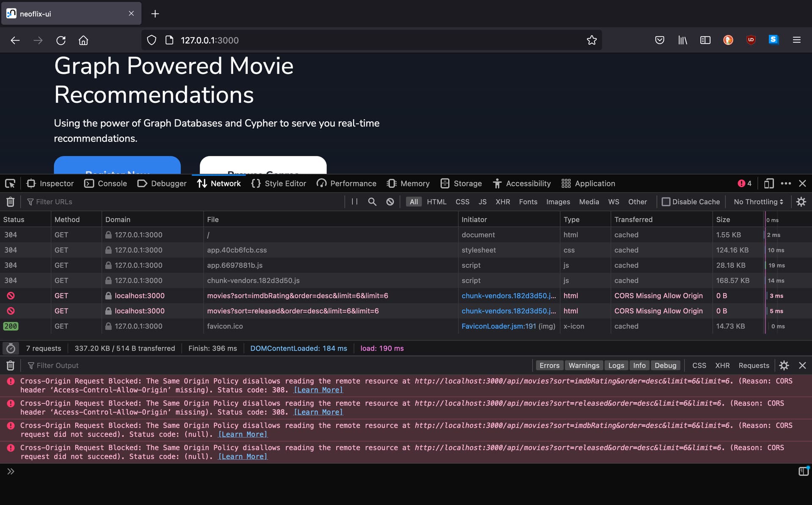
Task: Focus the Filter URLs input field
Action: (x=184, y=202)
